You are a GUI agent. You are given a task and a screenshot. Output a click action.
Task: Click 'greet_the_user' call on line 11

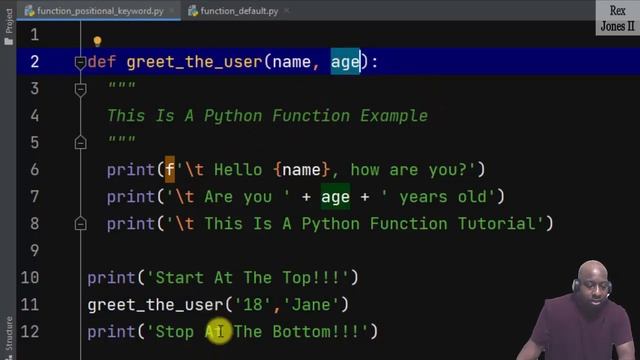(155, 304)
